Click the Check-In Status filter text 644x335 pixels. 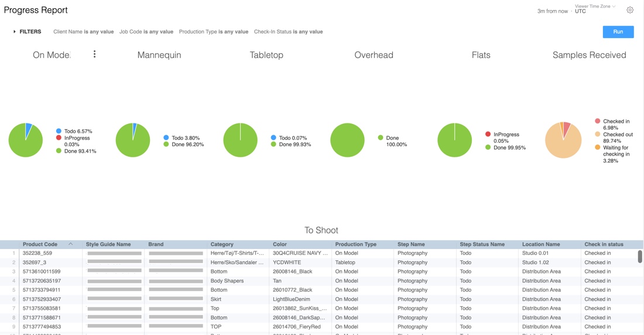click(x=288, y=32)
